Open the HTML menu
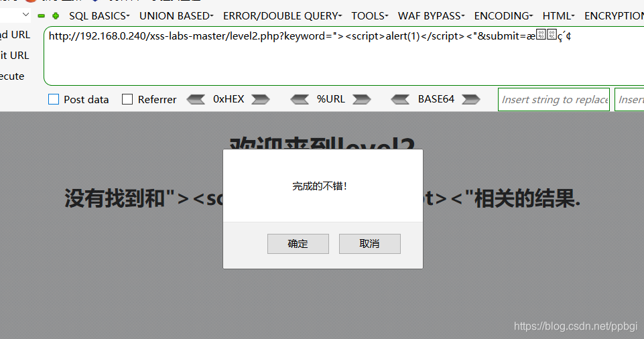This screenshot has width=644, height=339. coord(559,16)
